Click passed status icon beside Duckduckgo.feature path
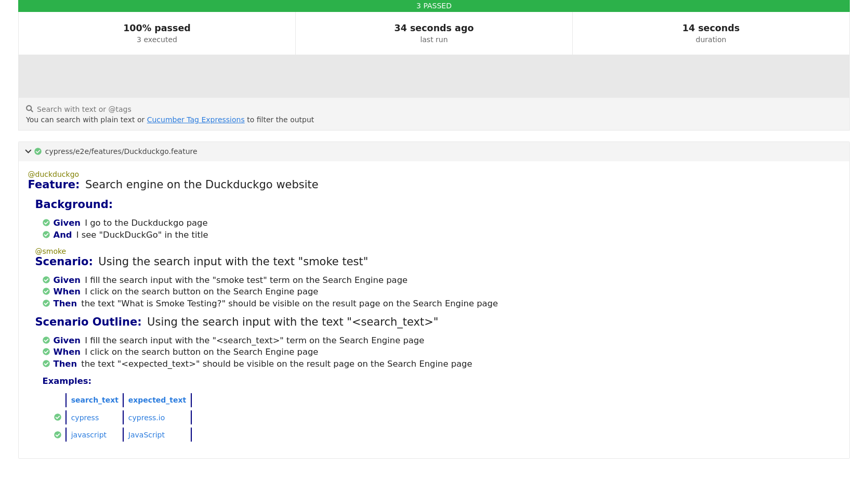Image resolution: width=868 pixels, height=491 pixels. [x=38, y=151]
